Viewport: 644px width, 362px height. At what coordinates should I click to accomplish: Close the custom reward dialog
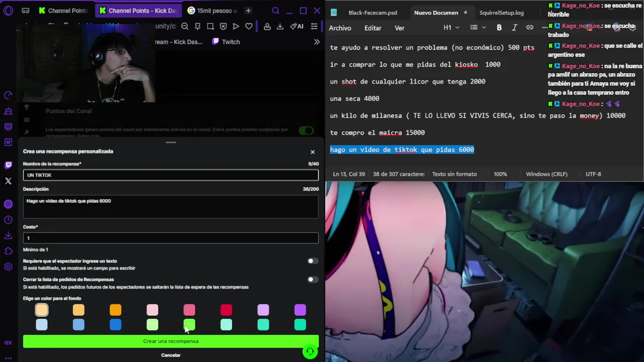click(312, 152)
